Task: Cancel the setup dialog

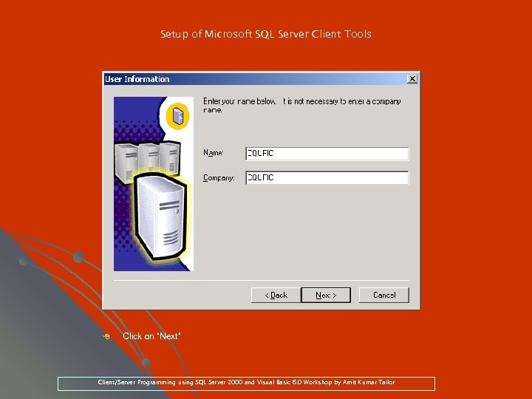Action: (384, 295)
